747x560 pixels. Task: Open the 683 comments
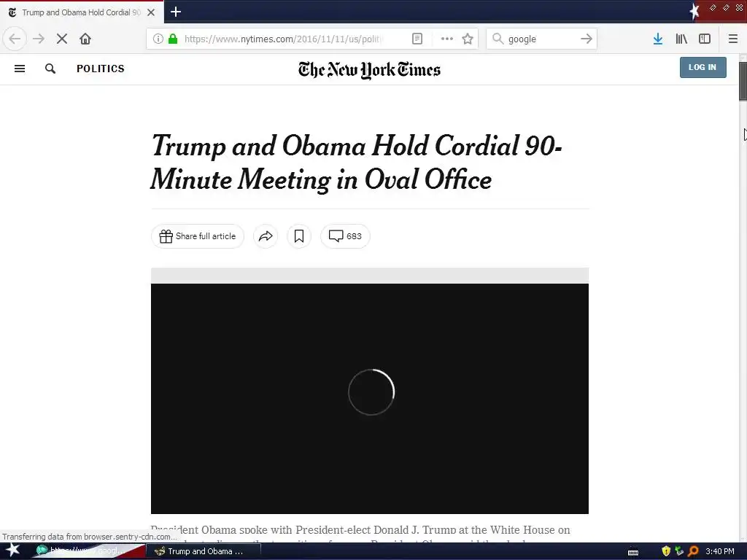[x=345, y=236]
